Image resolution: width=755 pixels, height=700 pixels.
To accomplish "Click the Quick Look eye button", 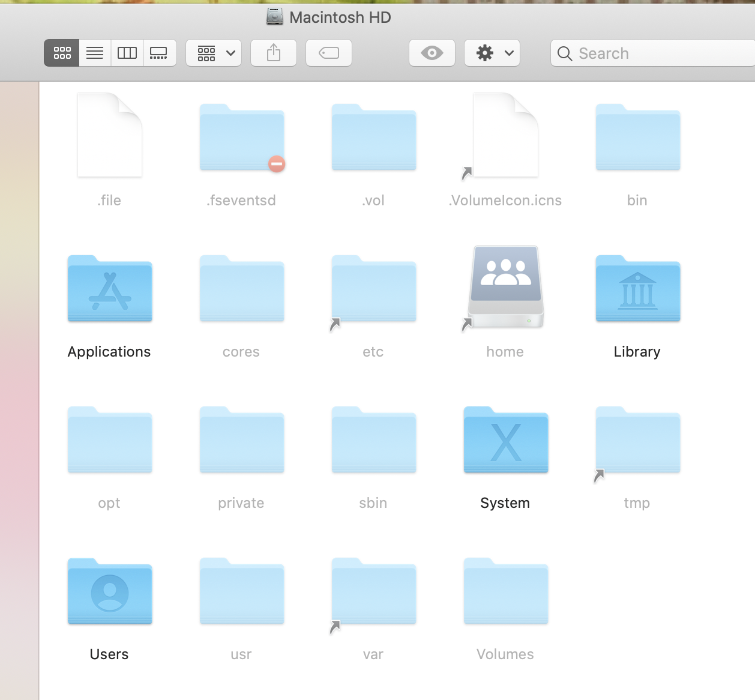I will tap(432, 53).
